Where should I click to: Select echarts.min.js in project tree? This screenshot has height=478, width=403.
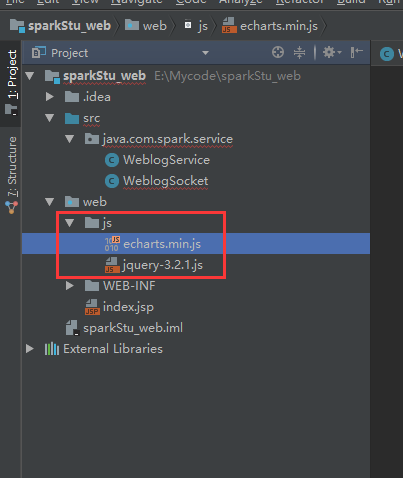pos(196,244)
